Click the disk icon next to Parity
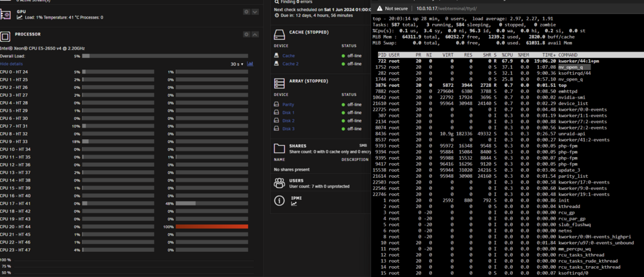 277,105
